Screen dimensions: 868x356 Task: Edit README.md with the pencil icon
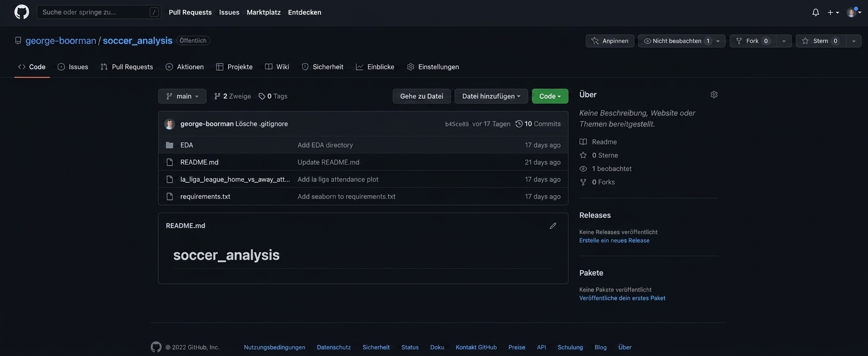[553, 226]
